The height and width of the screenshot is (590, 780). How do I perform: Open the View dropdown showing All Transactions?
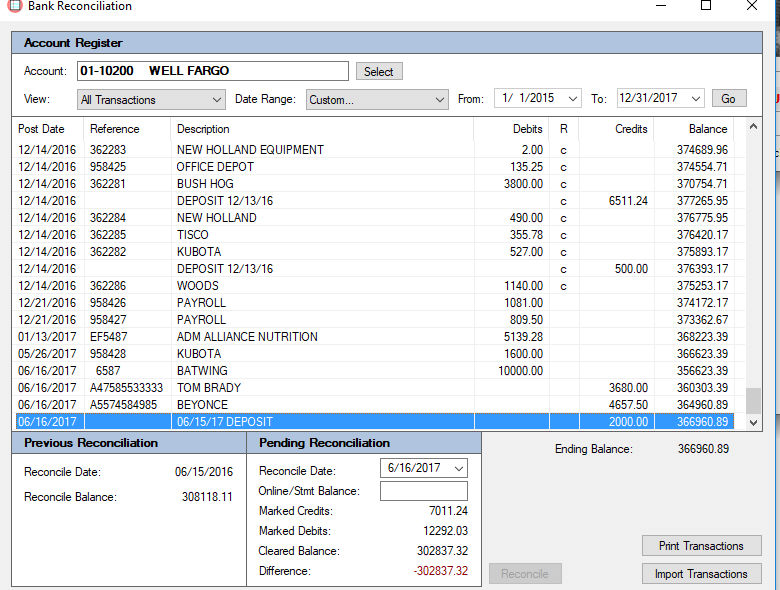click(217, 99)
